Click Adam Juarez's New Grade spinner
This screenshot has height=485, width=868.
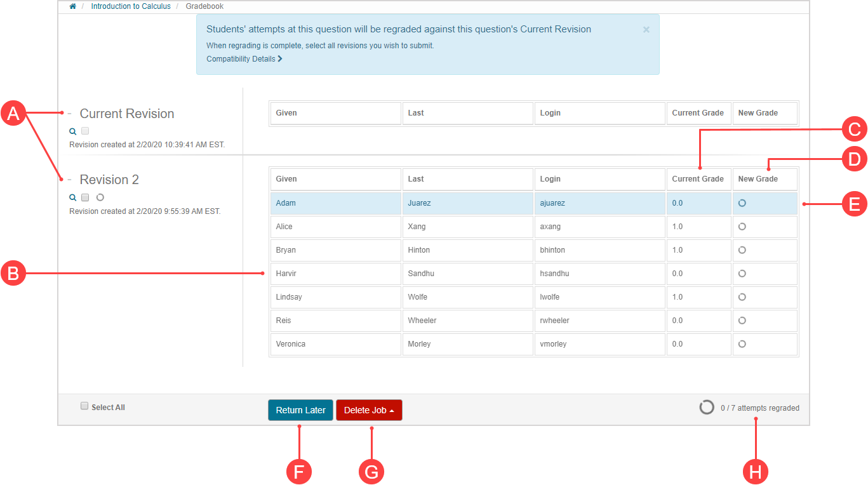point(742,203)
